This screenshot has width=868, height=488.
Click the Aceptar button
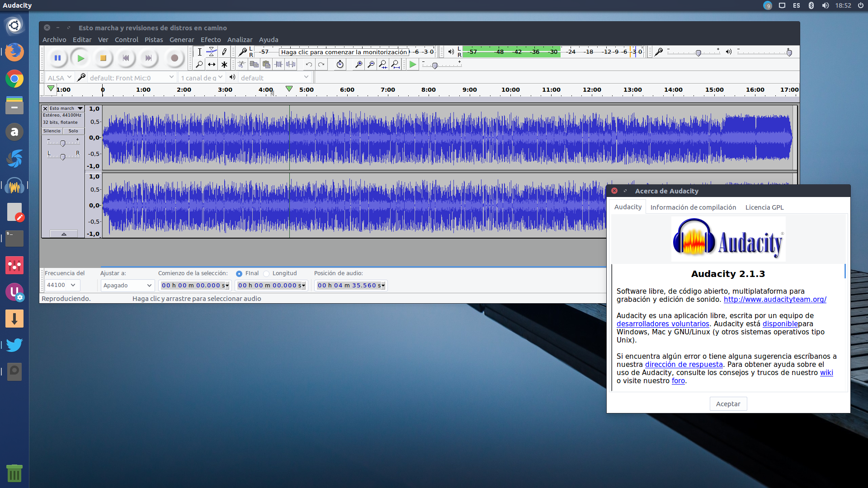(x=728, y=404)
